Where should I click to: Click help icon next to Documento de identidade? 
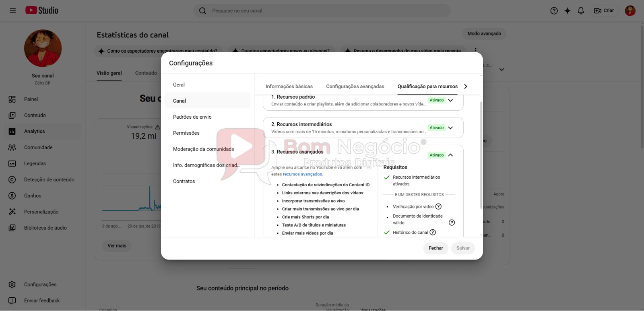452,222
